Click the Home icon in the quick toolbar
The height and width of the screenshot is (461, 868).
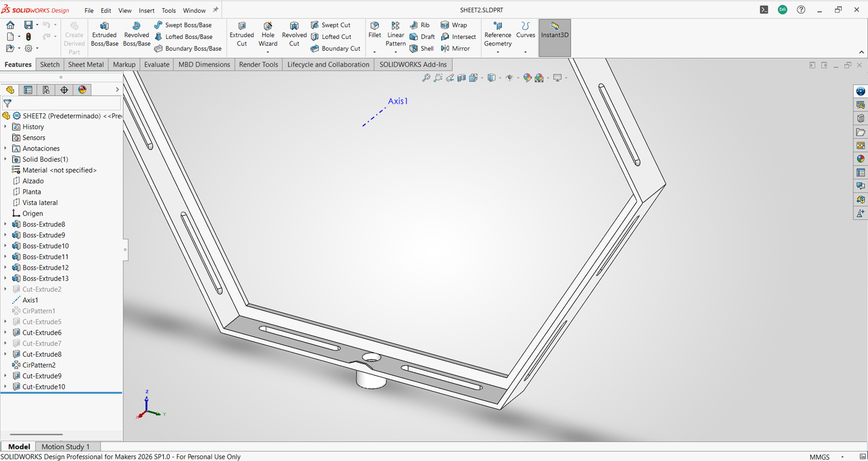[10, 25]
